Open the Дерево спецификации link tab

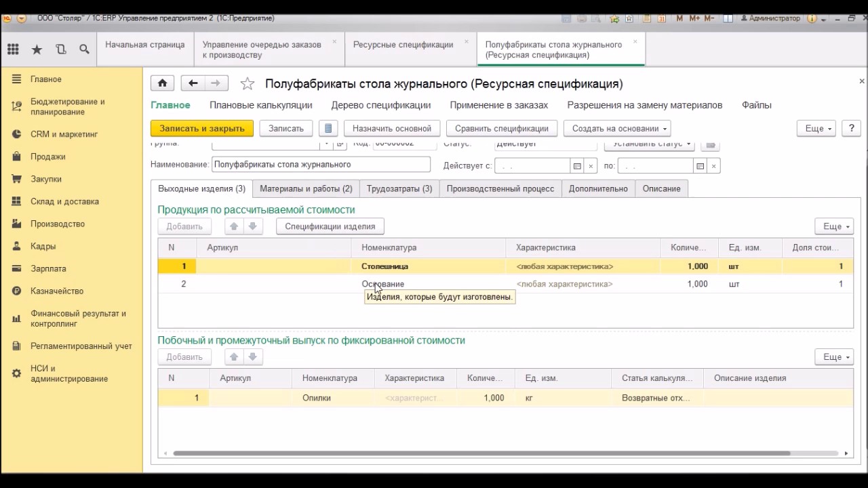[x=381, y=105]
